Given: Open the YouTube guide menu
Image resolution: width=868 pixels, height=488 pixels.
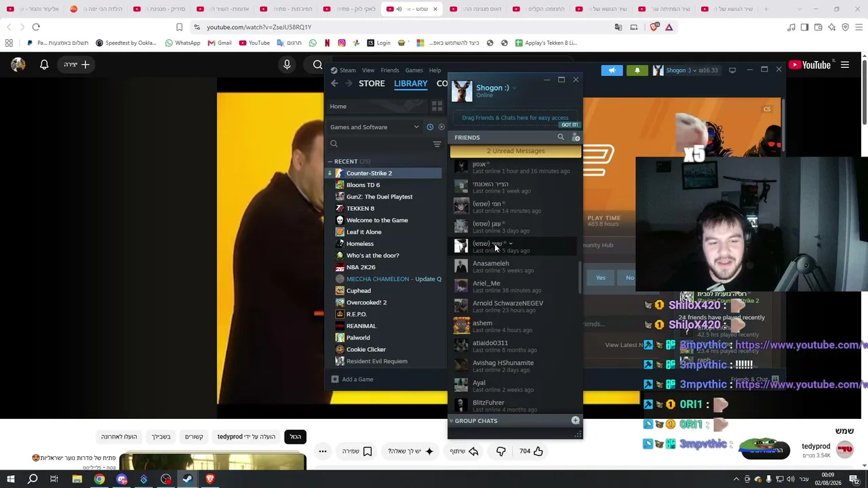Looking at the screenshot, I should click(845, 64).
